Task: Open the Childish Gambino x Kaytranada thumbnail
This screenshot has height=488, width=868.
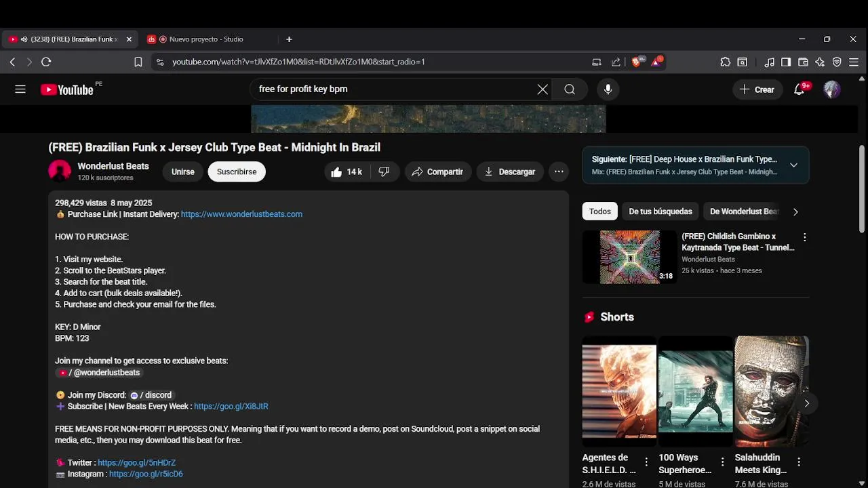Action: [630, 257]
